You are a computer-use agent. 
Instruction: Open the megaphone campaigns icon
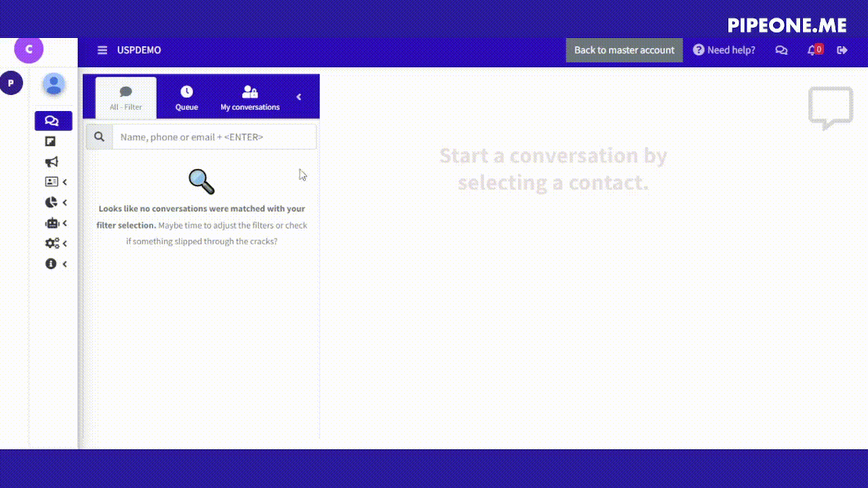point(52,162)
